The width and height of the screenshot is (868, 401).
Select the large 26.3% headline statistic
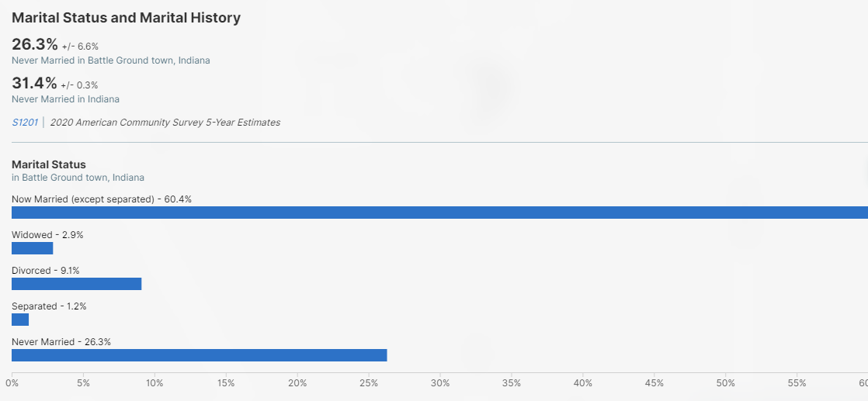point(34,44)
